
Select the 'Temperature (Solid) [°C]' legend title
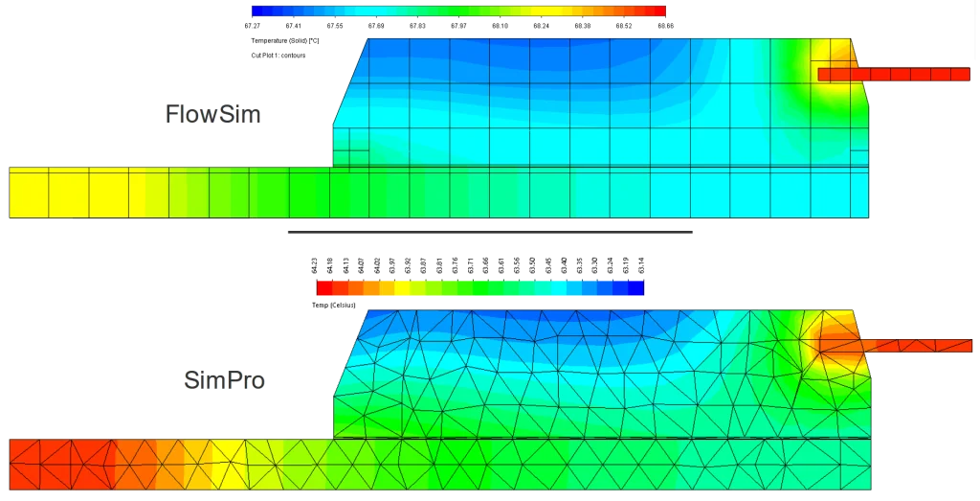coord(285,40)
